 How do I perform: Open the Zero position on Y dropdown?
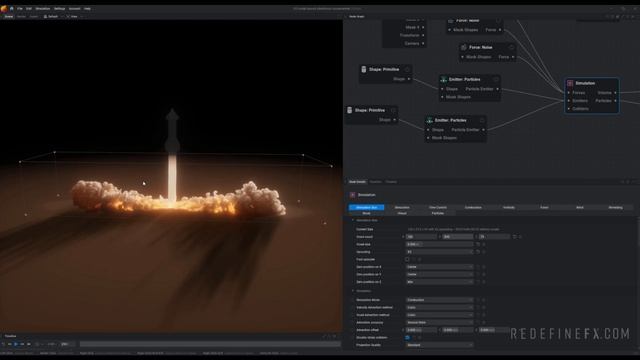tap(440, 274)
